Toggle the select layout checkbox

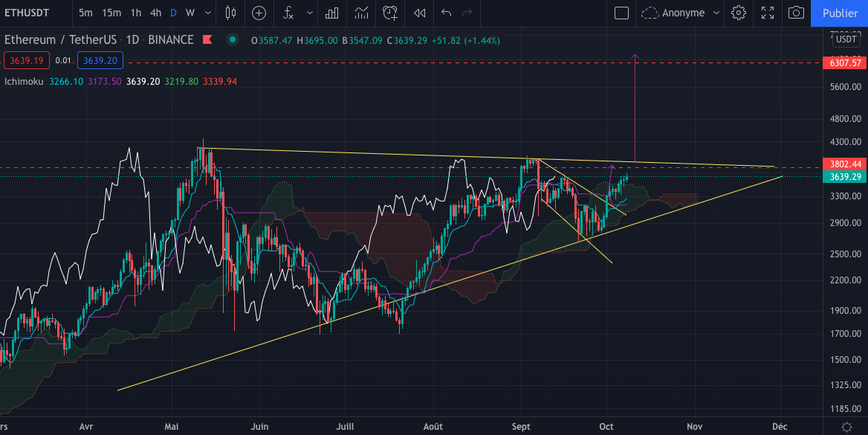[621, 13]
